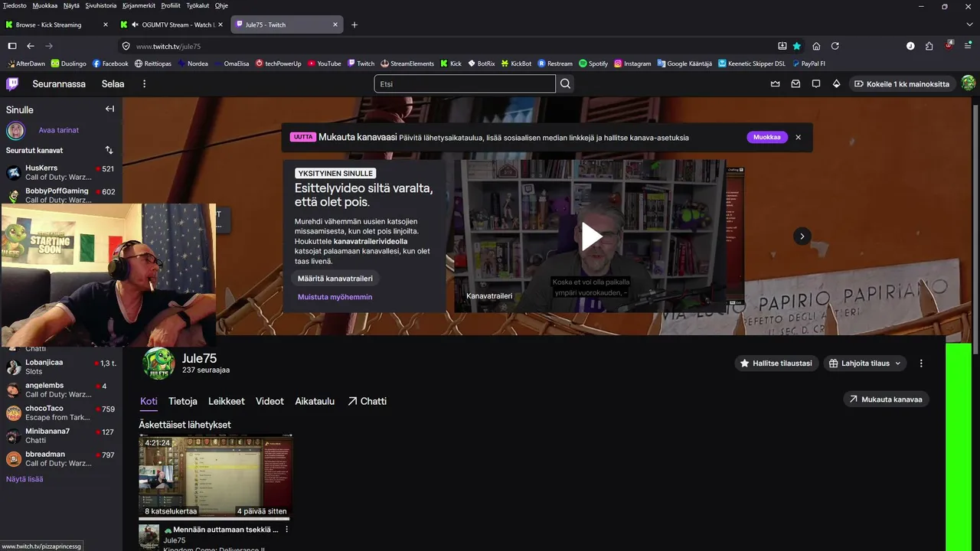The width and height of the screenshot is (980, 551).
Task: Open the Firefox sidebar toggle icon
Action: (12, 46)
